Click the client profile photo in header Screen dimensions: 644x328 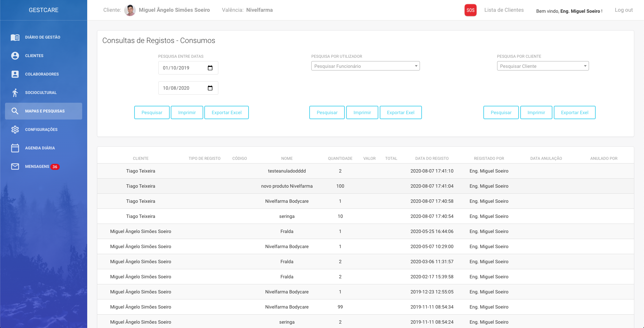point(130,10)
